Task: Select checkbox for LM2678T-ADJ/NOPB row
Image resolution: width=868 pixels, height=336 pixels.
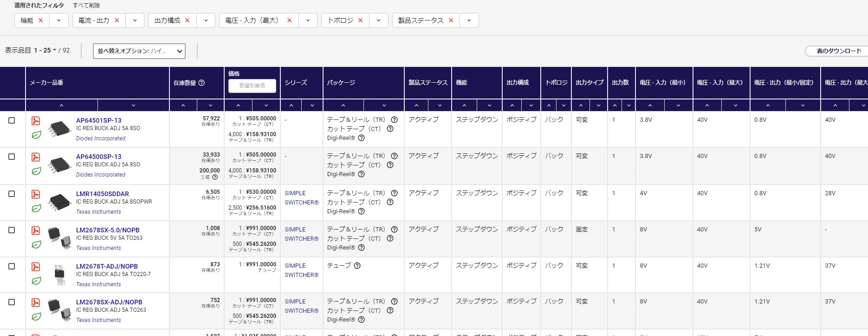Action: (12, 266)
